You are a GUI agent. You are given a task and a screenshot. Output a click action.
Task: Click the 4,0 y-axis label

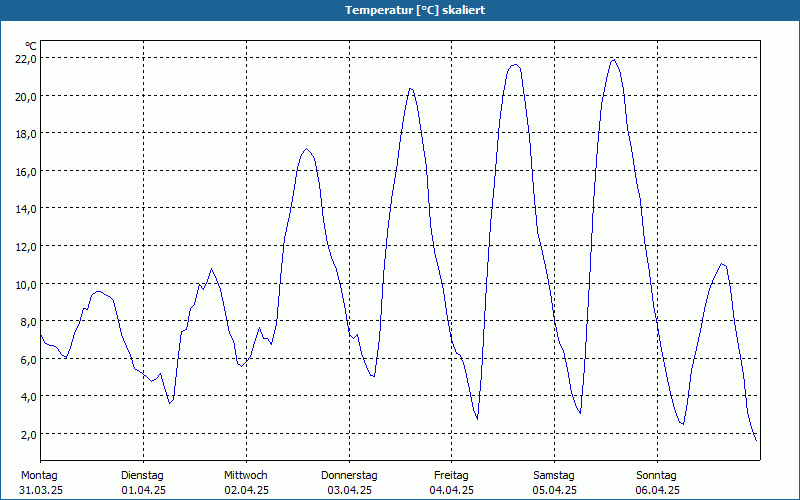click(28, 396)
